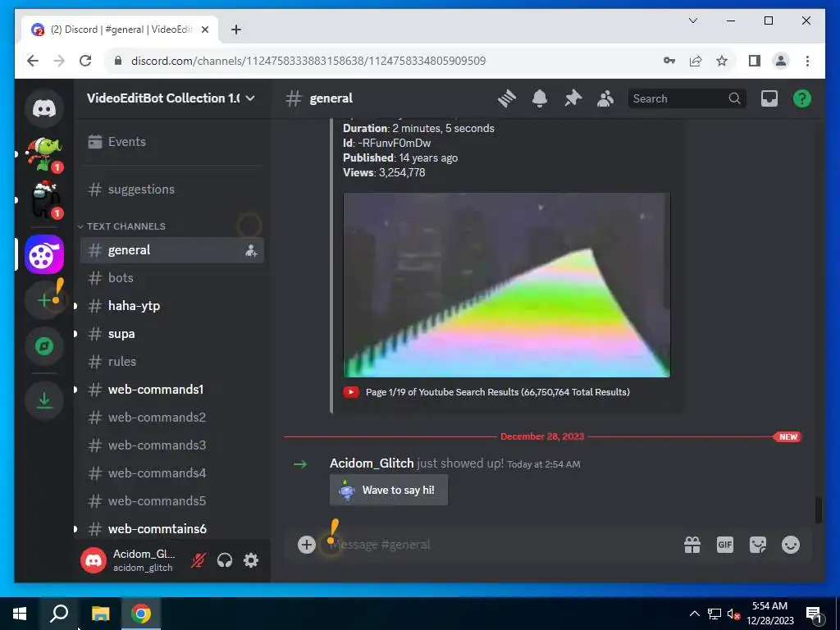Close the Discord browser tab
Viewport: 840px width, 630px height.
[204, 30]
